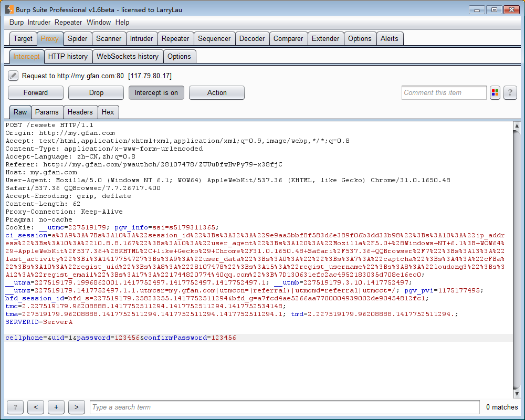
Task: Click the Host: my.gfan.com header line
Action: click(41, 172)
